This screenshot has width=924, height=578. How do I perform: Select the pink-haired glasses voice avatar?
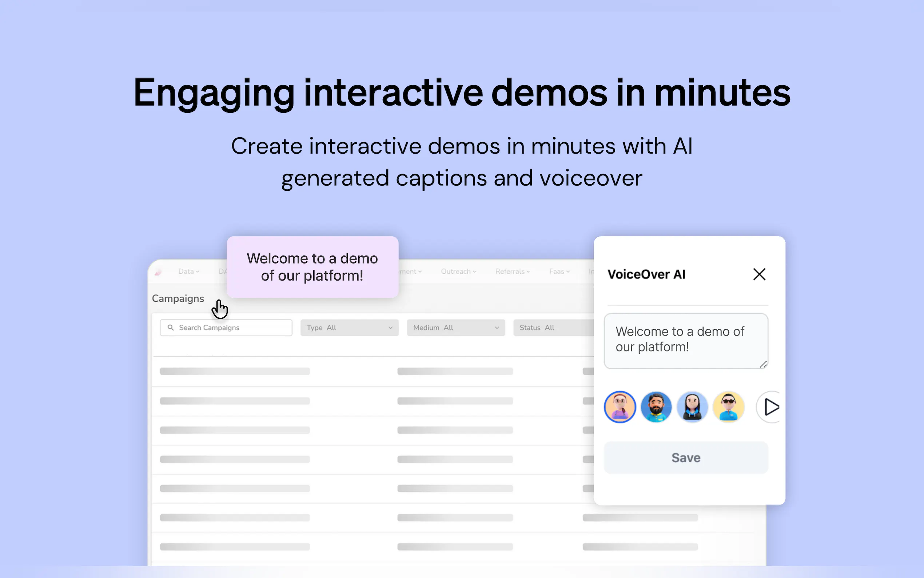coord(620,407)
